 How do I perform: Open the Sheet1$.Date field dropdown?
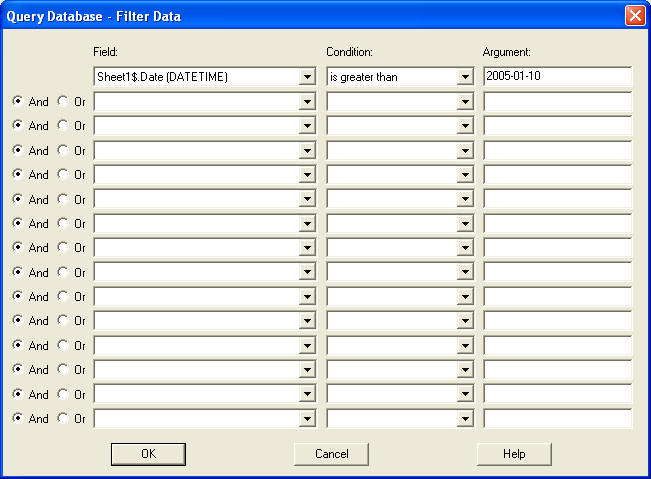307,77
